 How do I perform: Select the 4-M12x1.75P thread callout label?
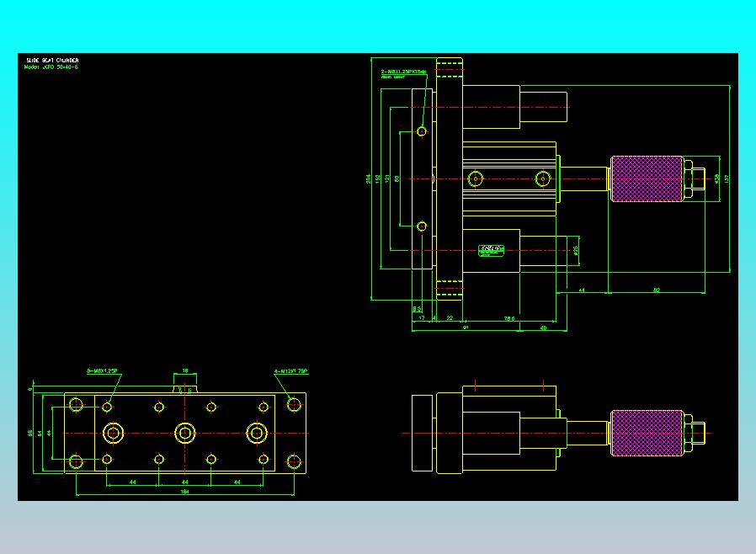[290, 371]
